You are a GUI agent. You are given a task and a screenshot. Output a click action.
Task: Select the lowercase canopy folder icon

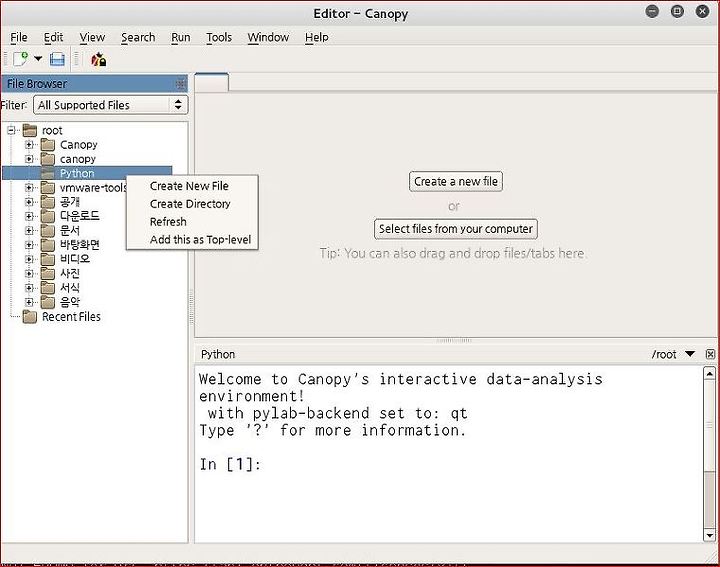pos(48,159)
